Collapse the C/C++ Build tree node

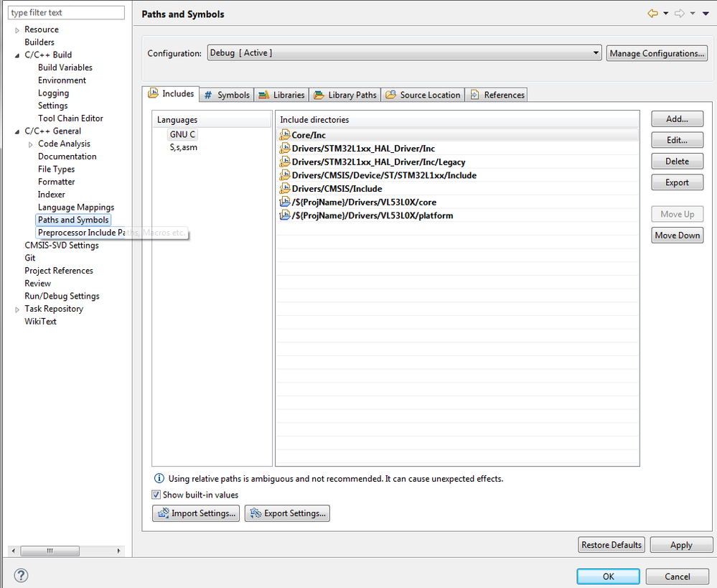tap(17, 55)
